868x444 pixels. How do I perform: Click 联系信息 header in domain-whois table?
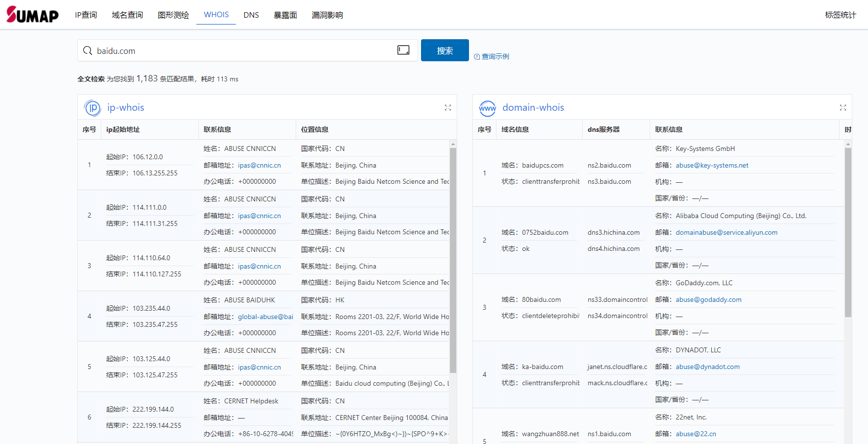pyautogui.click(x=669, y=129)
